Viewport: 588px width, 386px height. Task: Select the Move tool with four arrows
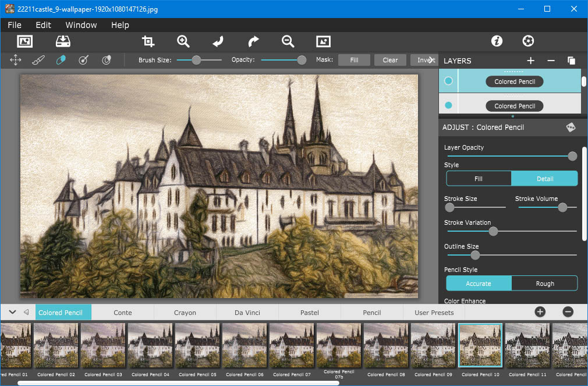[x=15, y=60]
